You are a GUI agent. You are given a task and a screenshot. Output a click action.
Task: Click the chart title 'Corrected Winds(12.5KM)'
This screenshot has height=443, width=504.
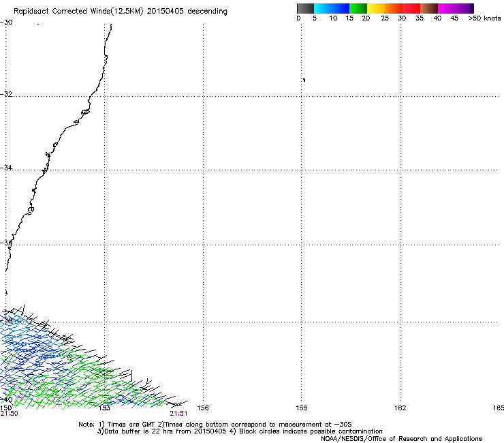[x=97, y=12]
